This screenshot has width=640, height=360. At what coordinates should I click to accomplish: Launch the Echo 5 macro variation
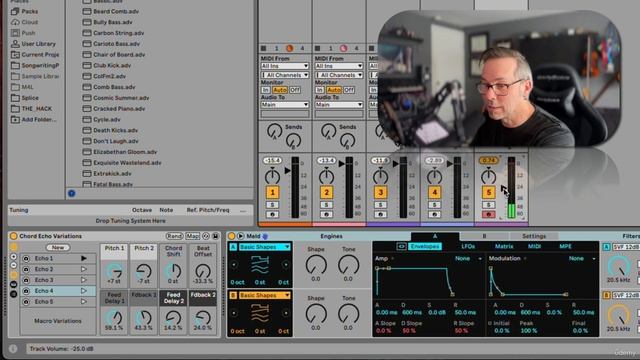[x=84, y=302]
